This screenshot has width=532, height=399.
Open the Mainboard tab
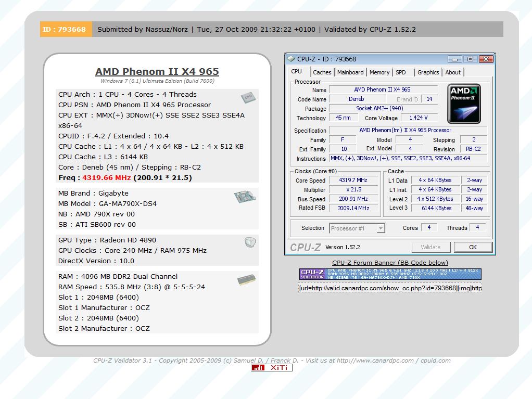(350, 72)
